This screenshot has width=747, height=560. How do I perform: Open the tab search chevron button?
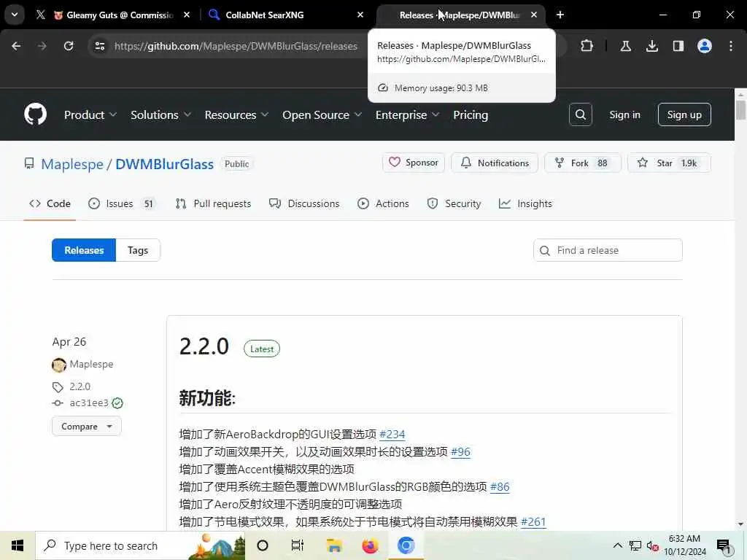coord(15,15)
